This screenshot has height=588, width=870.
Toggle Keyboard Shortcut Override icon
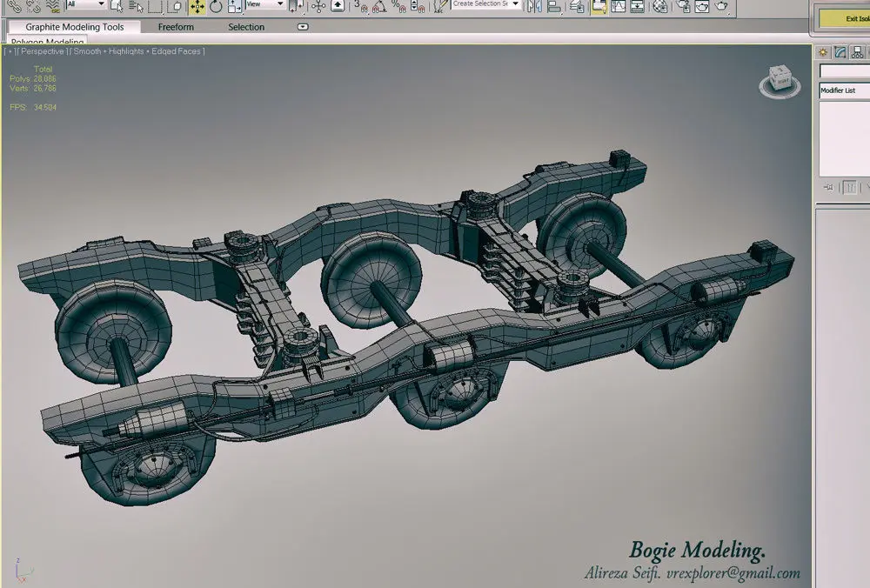pos(338,6)
